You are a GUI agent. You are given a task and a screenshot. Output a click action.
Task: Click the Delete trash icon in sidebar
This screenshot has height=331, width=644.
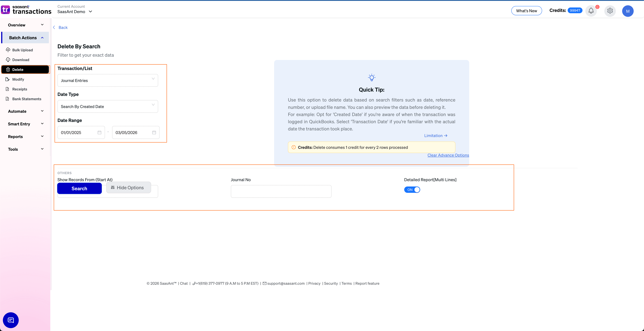pyautogui.click(x=8, y=69)
